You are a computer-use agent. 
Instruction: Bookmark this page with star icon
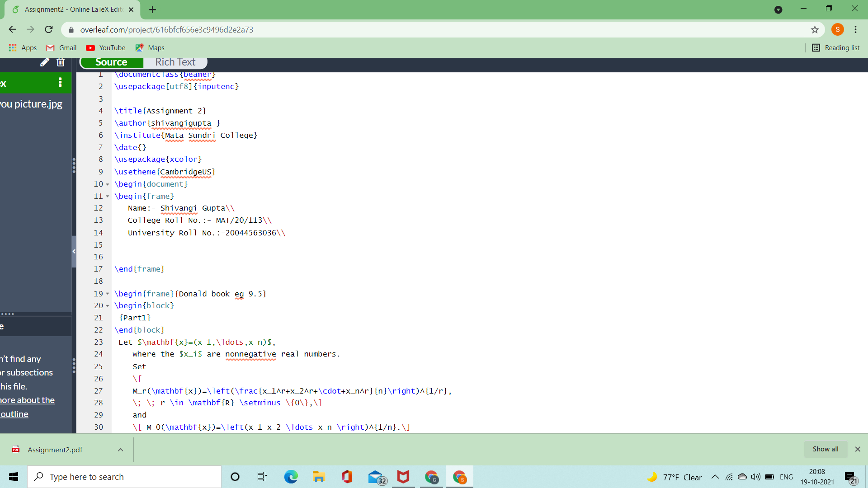pyautogui.click(x=815, y=30)
